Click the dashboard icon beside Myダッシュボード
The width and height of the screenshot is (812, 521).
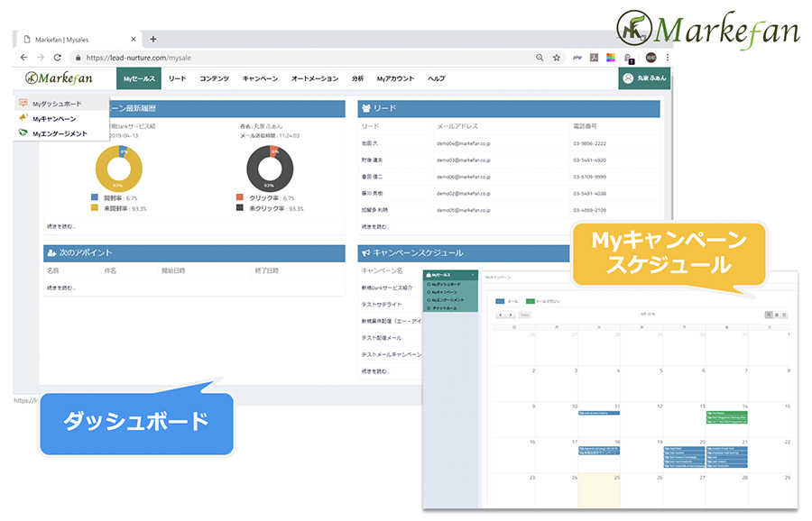pyautogui.click(x=23, y=103)
